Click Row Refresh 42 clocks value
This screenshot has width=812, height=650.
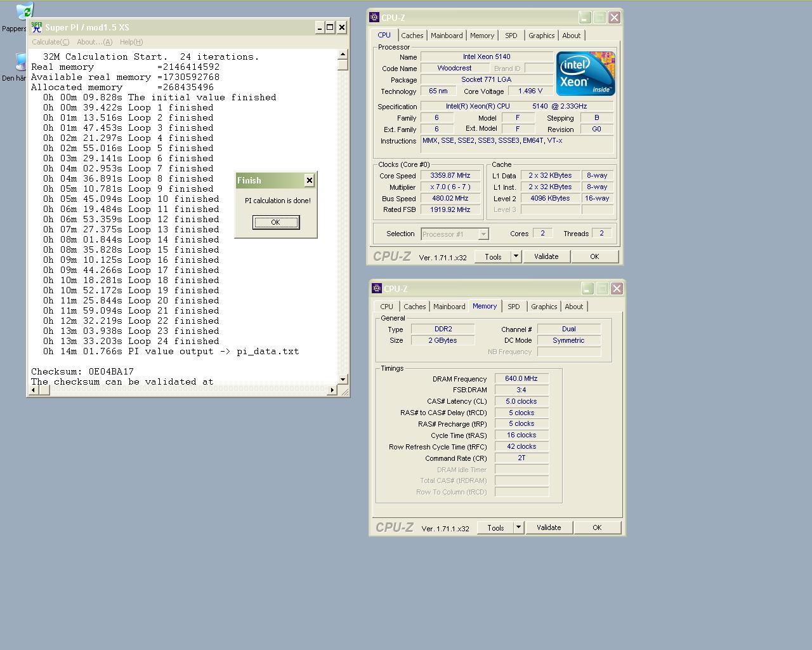(x=521, y=447)
